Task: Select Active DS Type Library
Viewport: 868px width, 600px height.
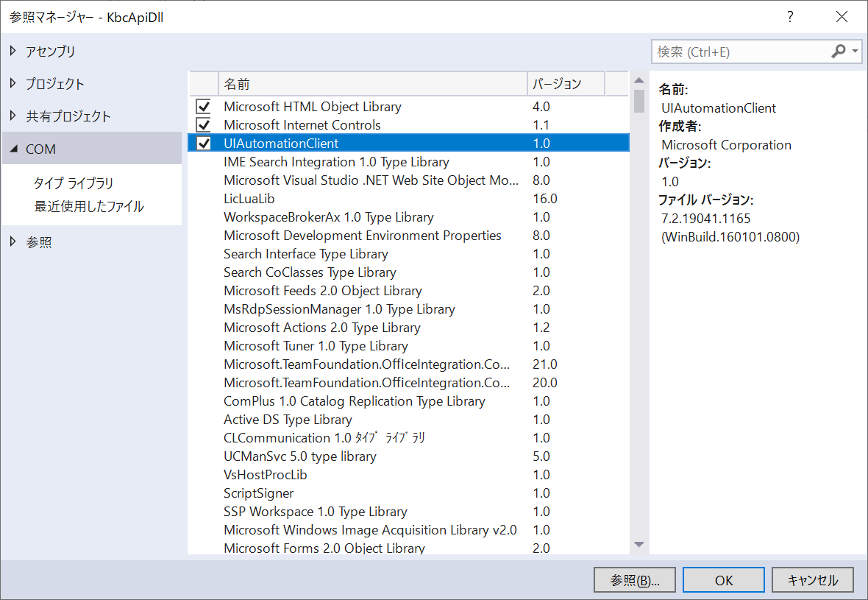Action: coord(408,419)
